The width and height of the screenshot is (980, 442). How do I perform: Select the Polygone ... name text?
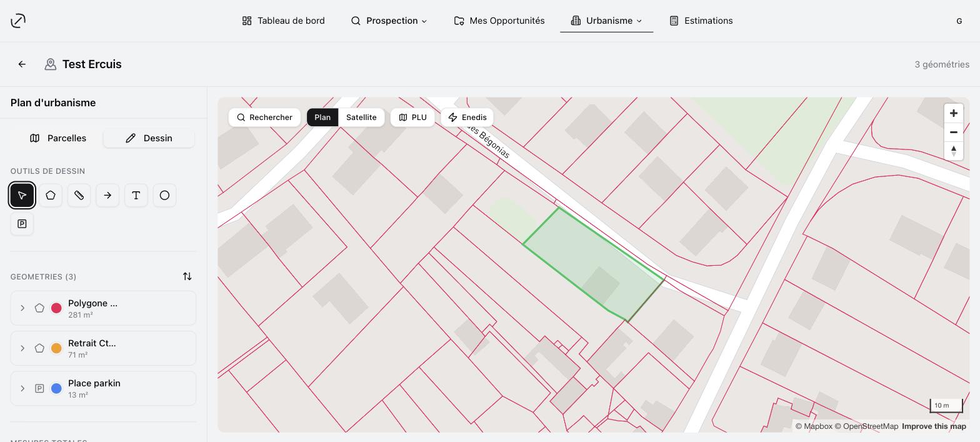click(x=92, y=303)
